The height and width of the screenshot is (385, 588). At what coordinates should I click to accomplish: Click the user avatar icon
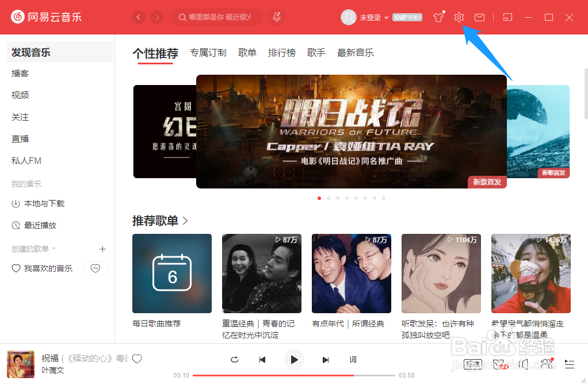coord(349,17)
